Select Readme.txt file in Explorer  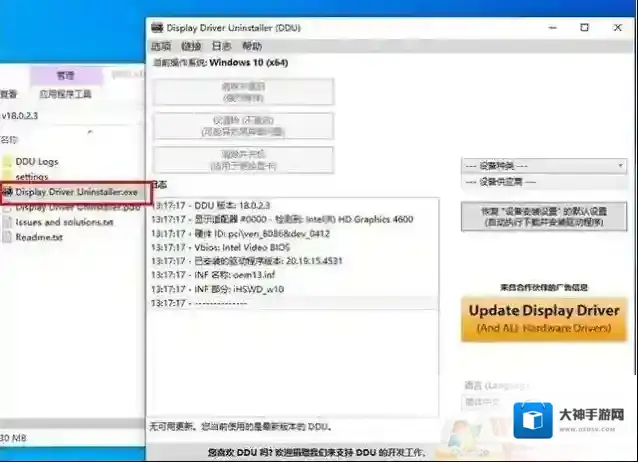tap(39, 237)
